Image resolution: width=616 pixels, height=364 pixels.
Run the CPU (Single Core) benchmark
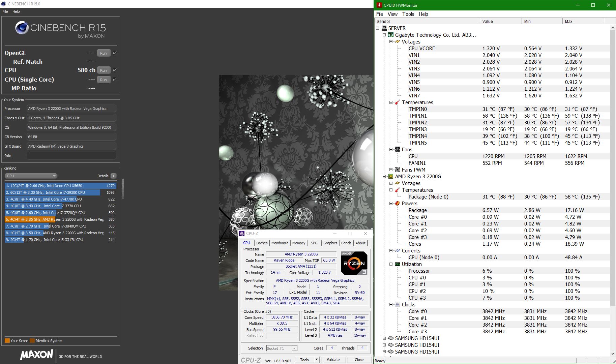(x=104, y=80)
